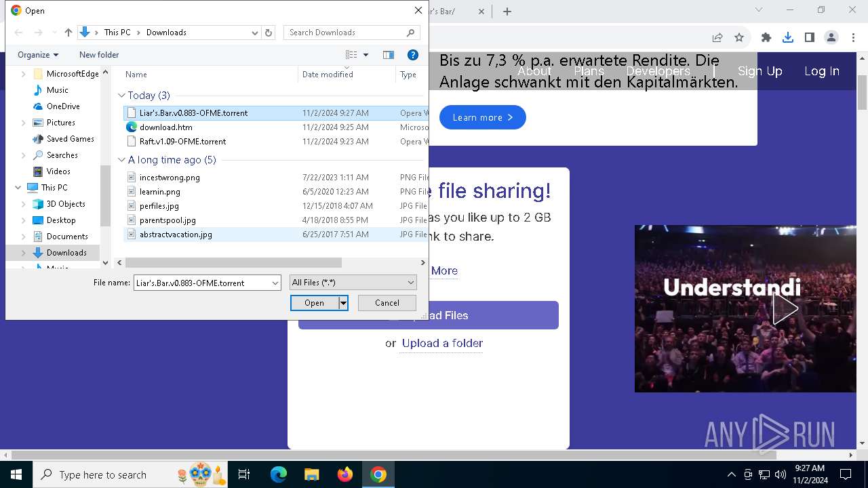Image resolution: width=868 pixels, height=488 pixels.
Task: Click Learn more button on webpage
Action: tap(483, 117)
